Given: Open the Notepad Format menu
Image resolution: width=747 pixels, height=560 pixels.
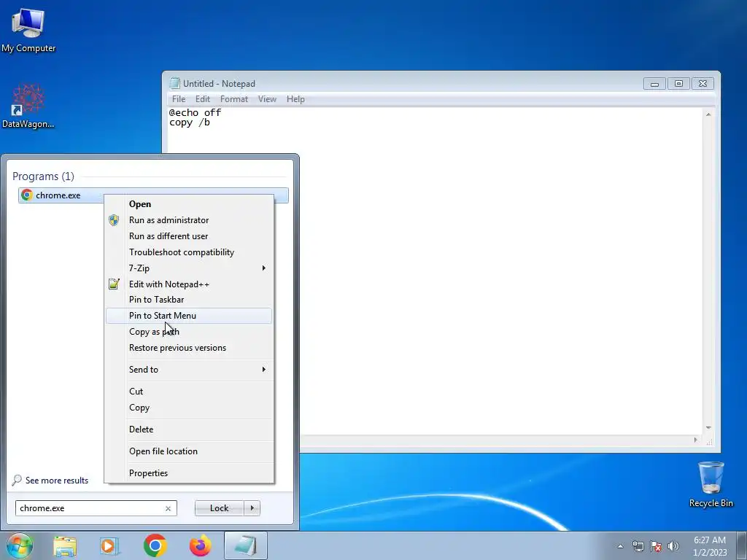Looking at the screenshot, I should (234, 99).
